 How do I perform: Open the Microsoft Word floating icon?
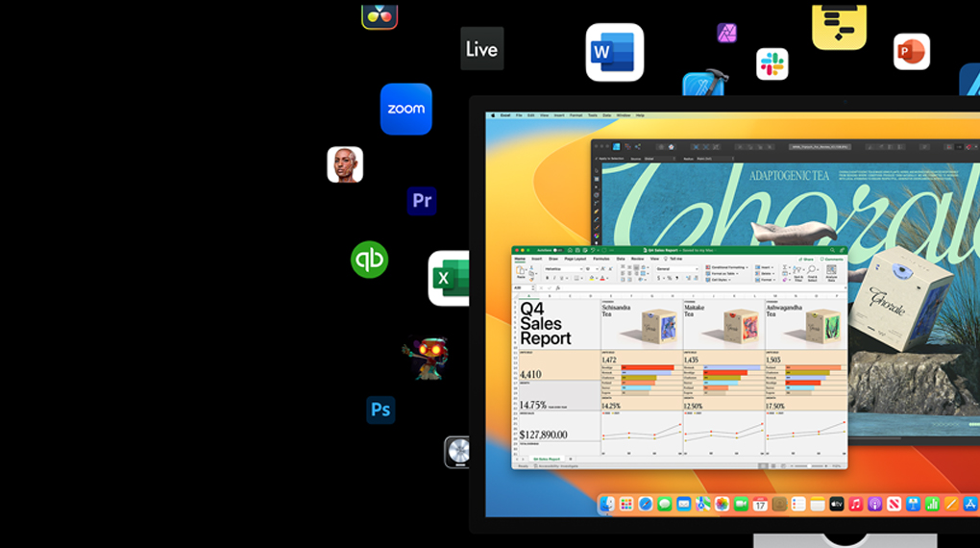[x=615, y=53]
